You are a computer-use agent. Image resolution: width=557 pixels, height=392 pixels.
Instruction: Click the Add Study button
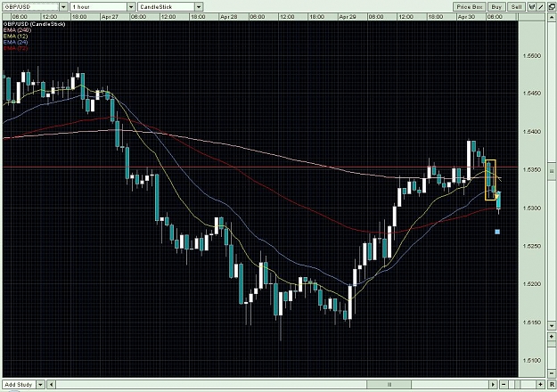click(x=19, y=385)
